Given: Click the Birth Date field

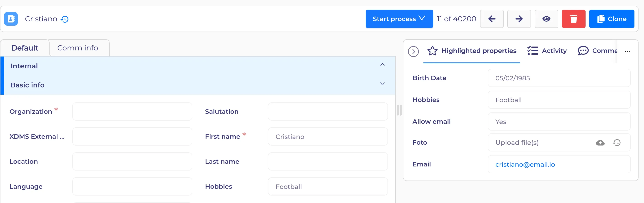Looking at the screenshot, I should [559, 78].
